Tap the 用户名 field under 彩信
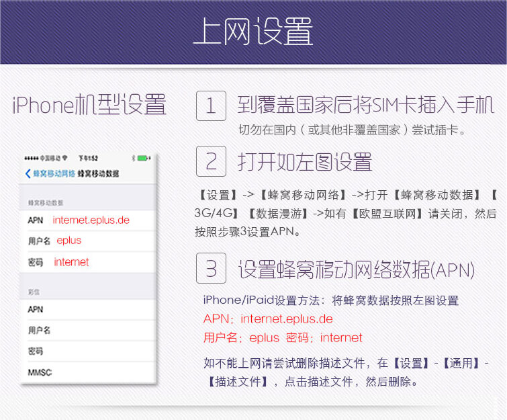Screen dimensions: 507x420 click(x=91, y=331)
